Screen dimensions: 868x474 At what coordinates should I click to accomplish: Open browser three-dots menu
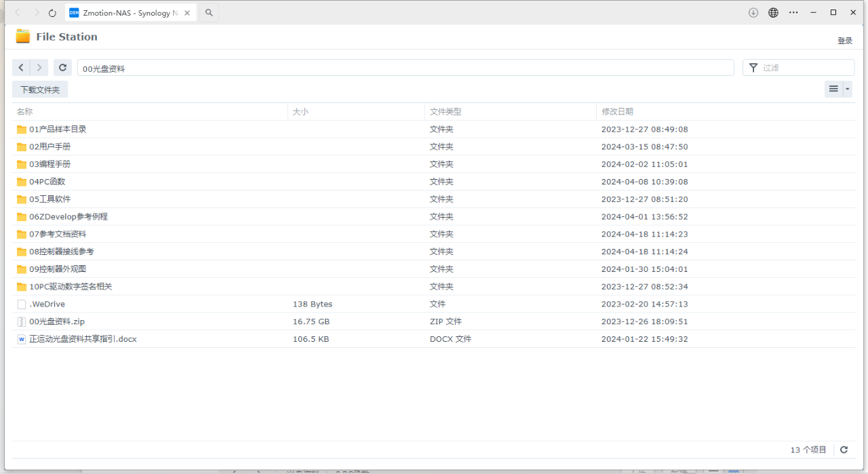coord(793,13)
